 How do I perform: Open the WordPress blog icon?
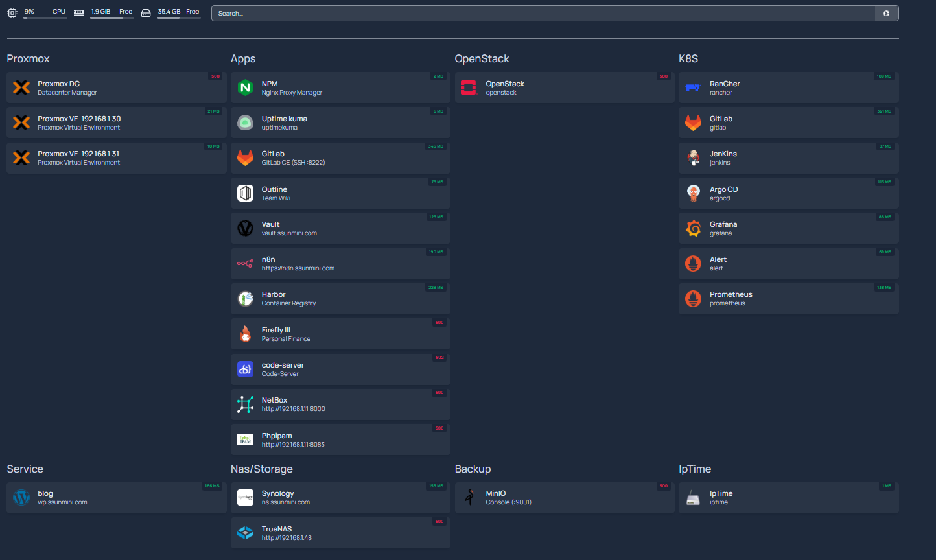(21, 498)
